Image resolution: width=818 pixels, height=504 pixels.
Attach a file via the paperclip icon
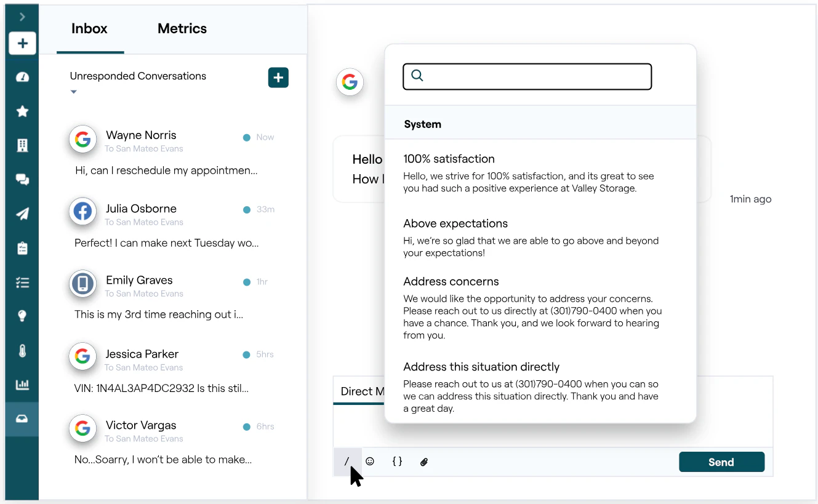click(x=424, y=461)
